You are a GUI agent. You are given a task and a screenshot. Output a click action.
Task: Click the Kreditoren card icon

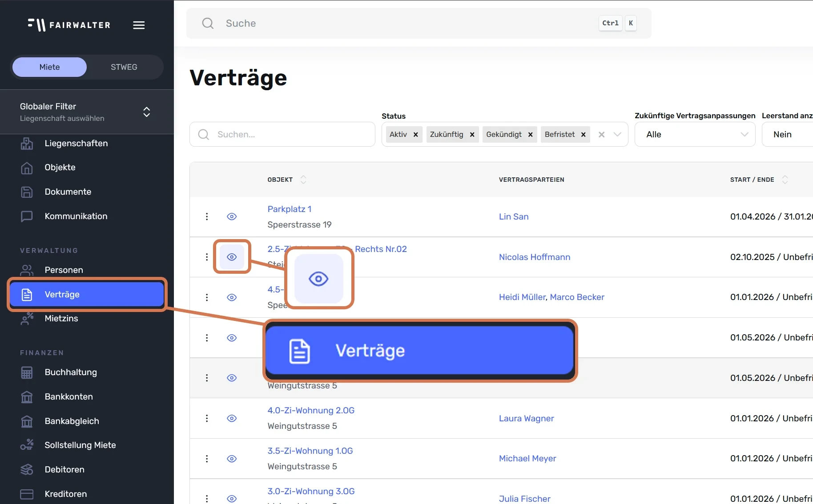tap(27, 494)
